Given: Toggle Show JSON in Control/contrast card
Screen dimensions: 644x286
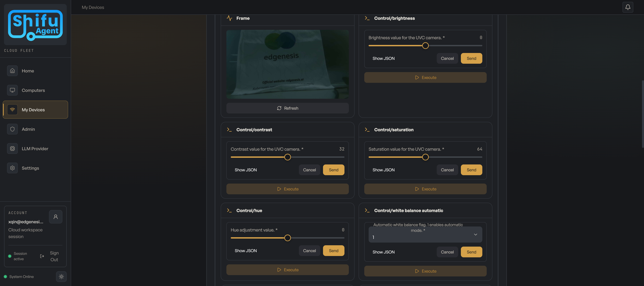Looking at the screenshot, I should coord(246,170).
